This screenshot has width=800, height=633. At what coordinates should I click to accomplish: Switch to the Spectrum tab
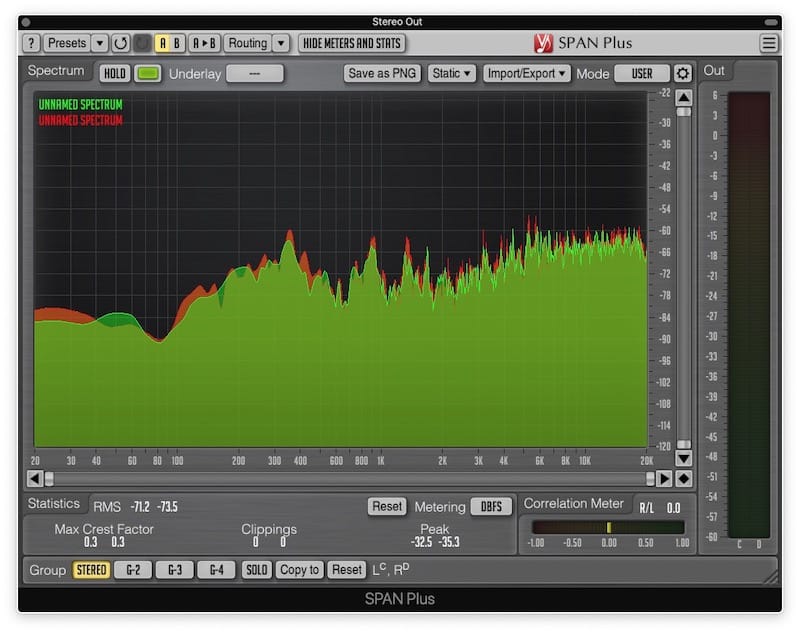click(56, 70)
